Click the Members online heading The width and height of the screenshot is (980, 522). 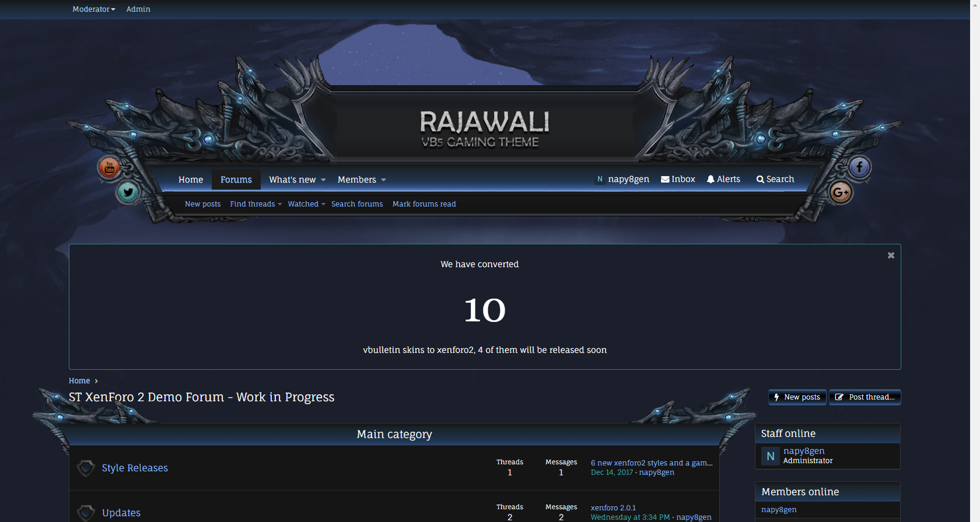pyautogui.click(x=800, y=492)
